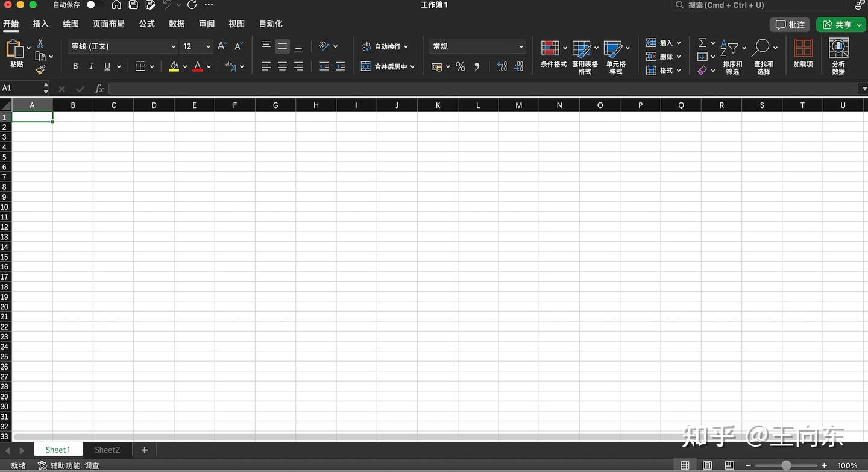868x472 pixels.
Task: Open the 视图 ribbon tab
Action: pyautogui.click(x=236, y=24)
